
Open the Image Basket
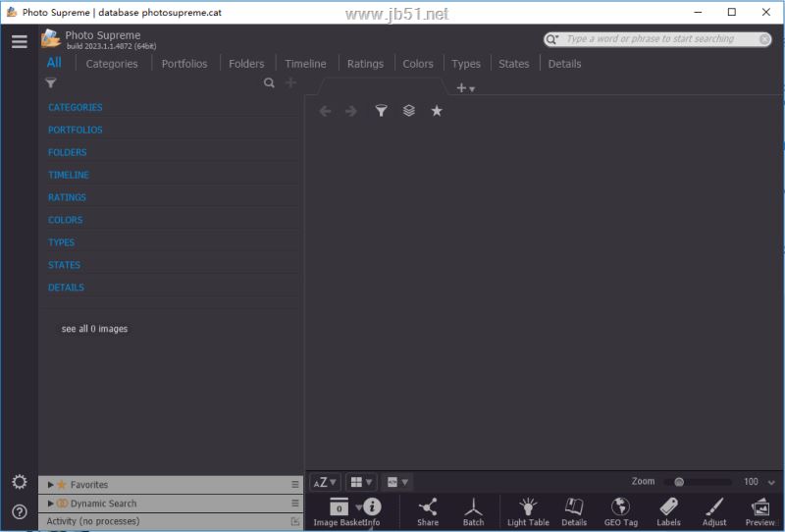click(339, 512)
